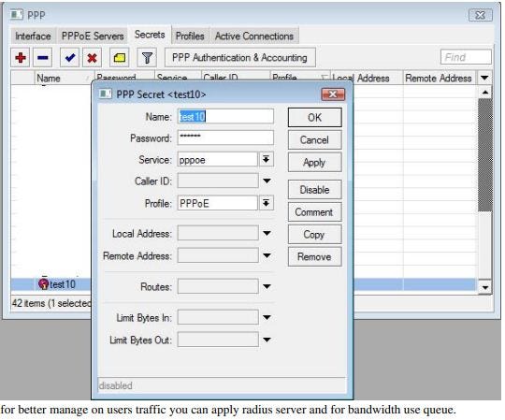Disable the secret with the red cross icon
This screenshot has width=505, height=420.
click(x=92, y=58)
